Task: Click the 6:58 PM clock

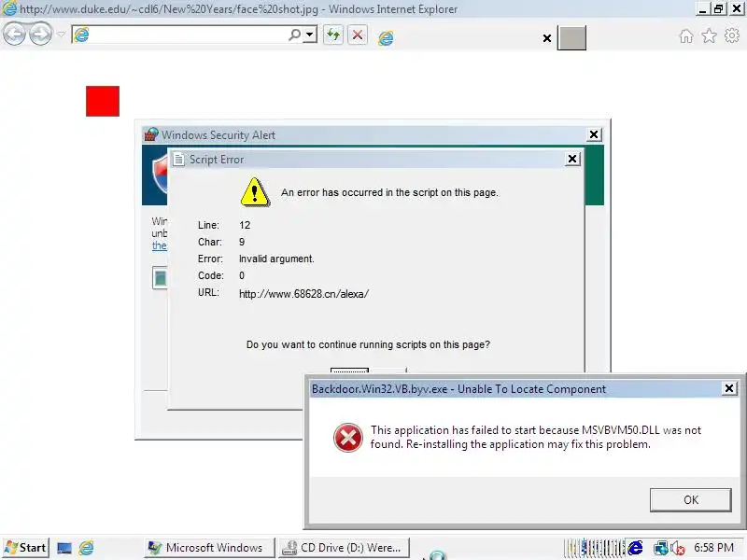Action: click(x=713, y=548)
